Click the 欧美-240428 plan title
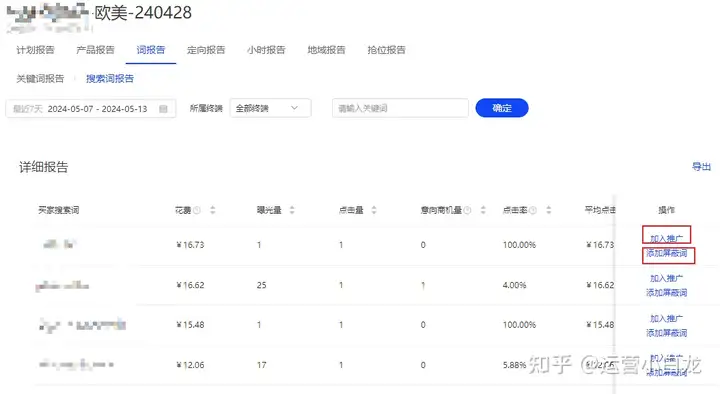Screen dimensions: 720x394 pos(143,13)
